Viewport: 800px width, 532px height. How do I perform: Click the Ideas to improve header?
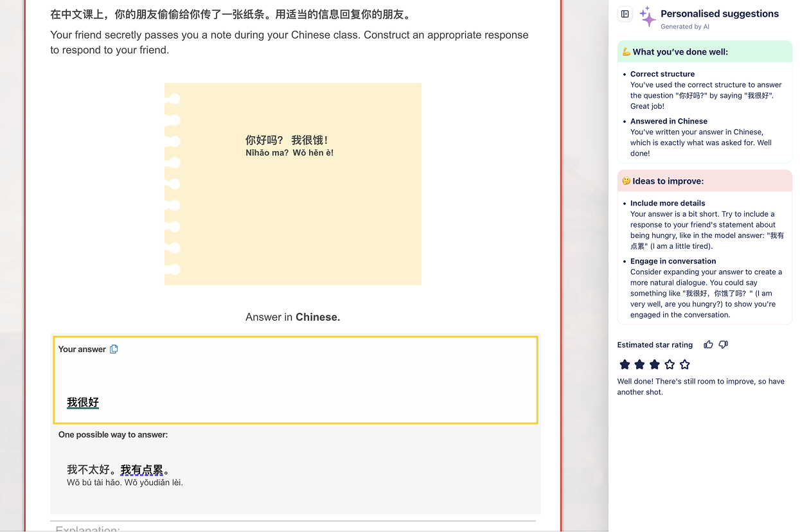[668, 181]
